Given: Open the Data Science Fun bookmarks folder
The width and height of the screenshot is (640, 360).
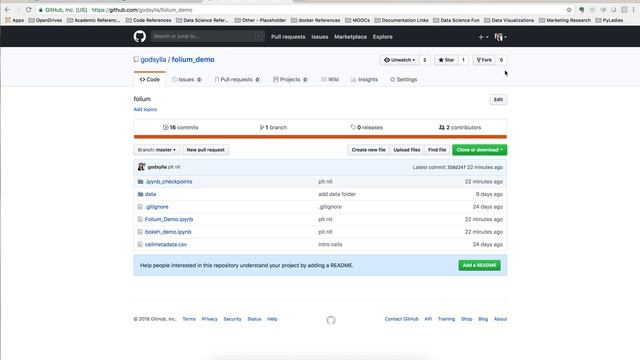Looking at the screenshot, I should coord(456,20).
